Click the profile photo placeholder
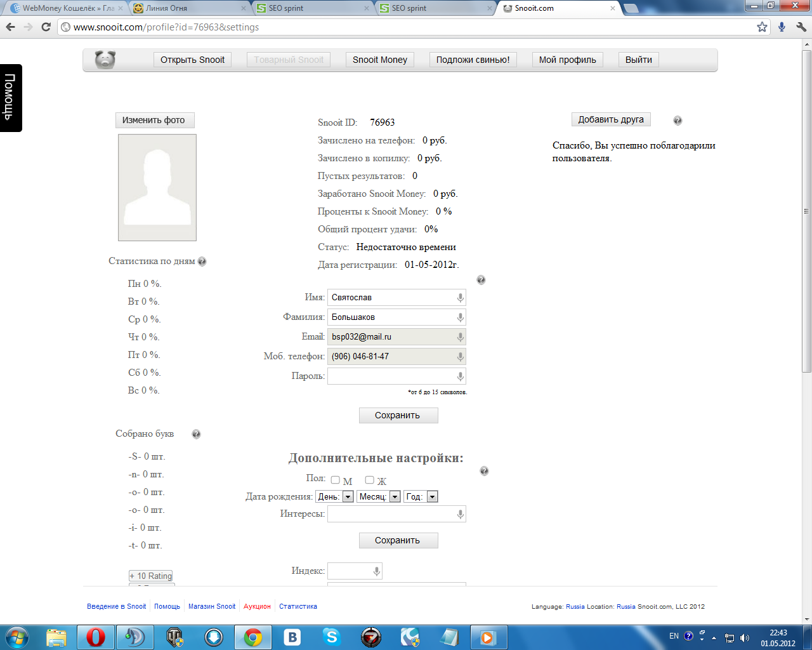 157,187
